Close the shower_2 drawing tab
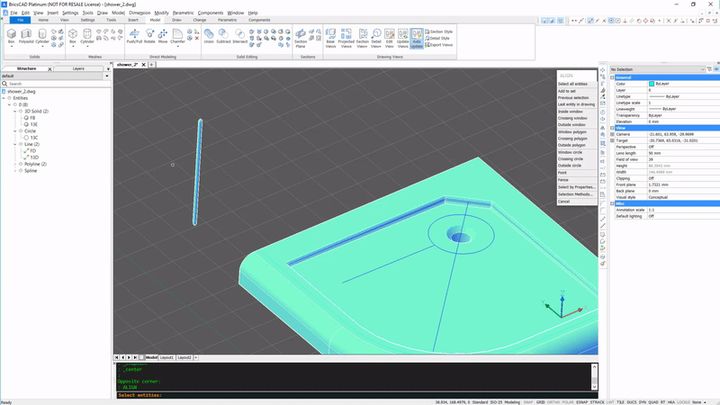 click(143, 65)
